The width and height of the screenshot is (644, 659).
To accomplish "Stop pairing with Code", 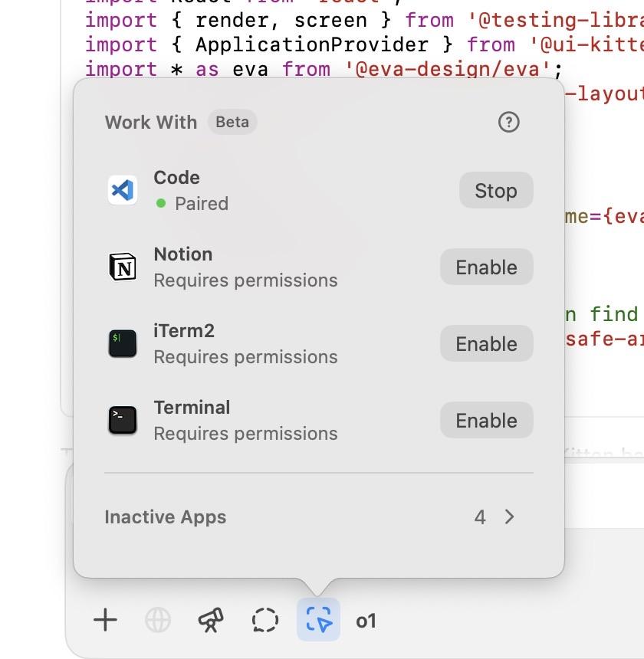I will point(496,190).
